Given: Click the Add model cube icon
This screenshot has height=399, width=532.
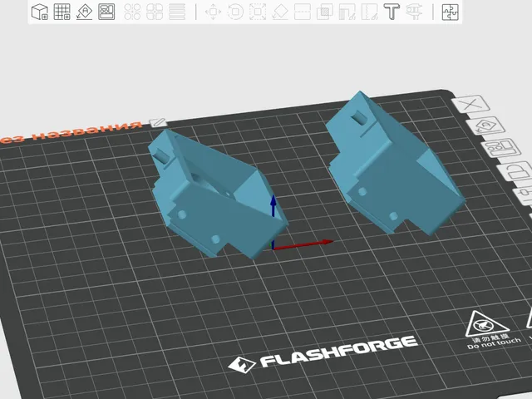Looking at the screenshot, I should 40,12.
